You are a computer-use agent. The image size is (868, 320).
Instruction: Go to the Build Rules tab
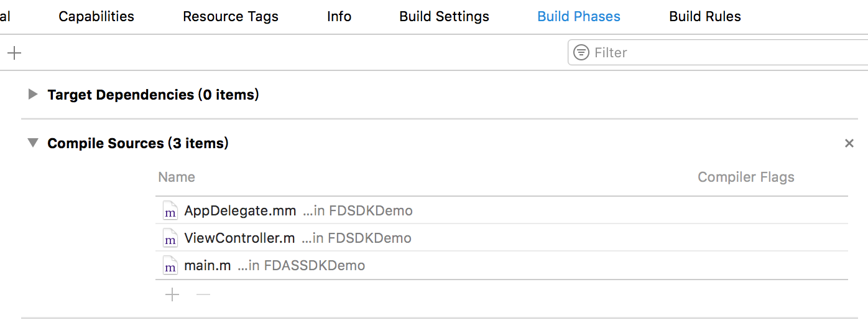coord(705,17)
